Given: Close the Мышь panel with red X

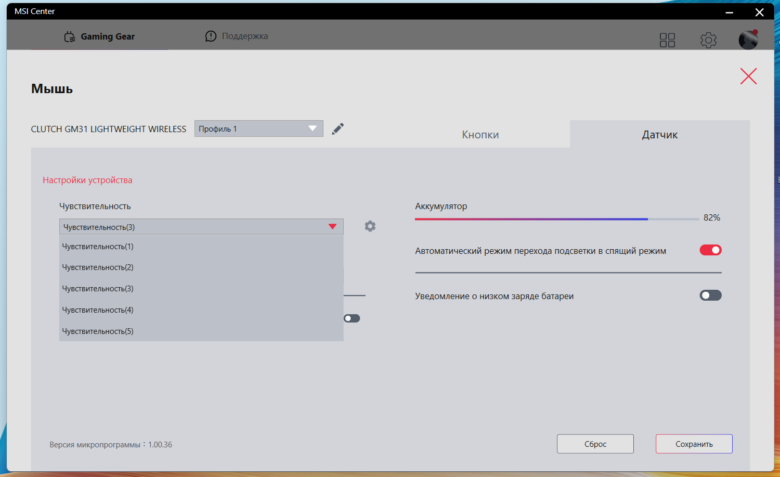Looking at the screenshot, I should point(748,76).
